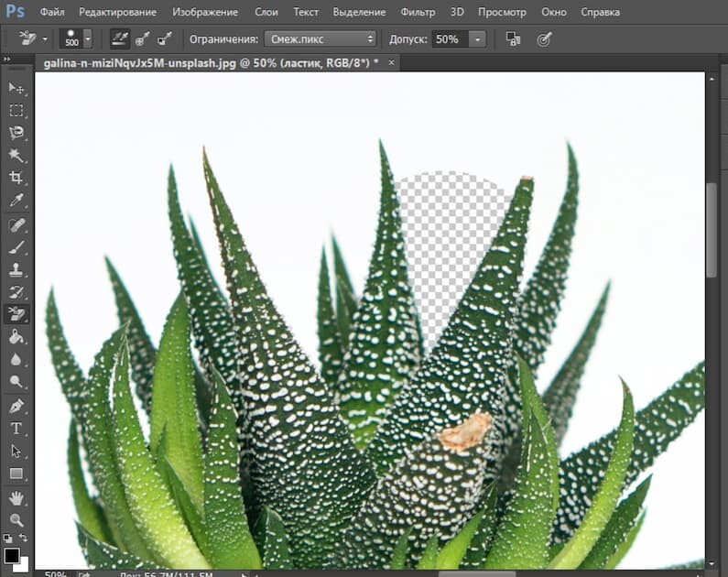Viewport: 728px width, 577px height.
Task: Select the Eyedropper tool
Action: click(16, 200)
